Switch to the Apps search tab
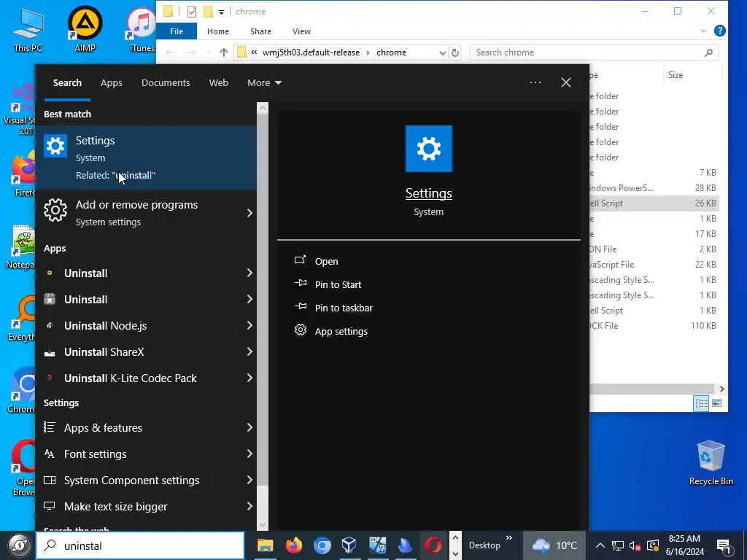 pos(111,83)
